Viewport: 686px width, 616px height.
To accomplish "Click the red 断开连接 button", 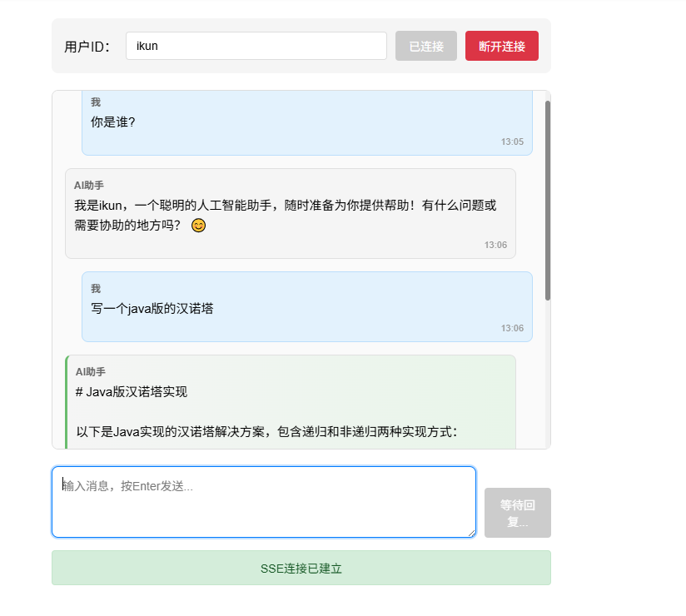I will 502,46.
